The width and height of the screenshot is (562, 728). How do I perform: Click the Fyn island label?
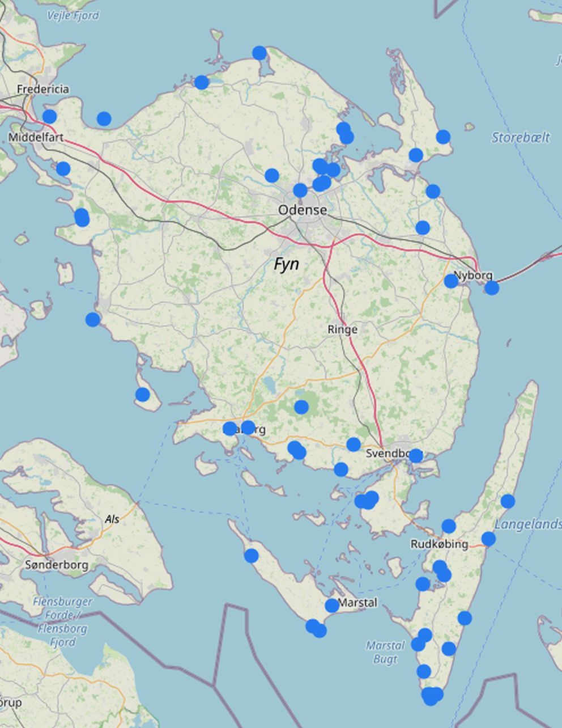point(286,264)
